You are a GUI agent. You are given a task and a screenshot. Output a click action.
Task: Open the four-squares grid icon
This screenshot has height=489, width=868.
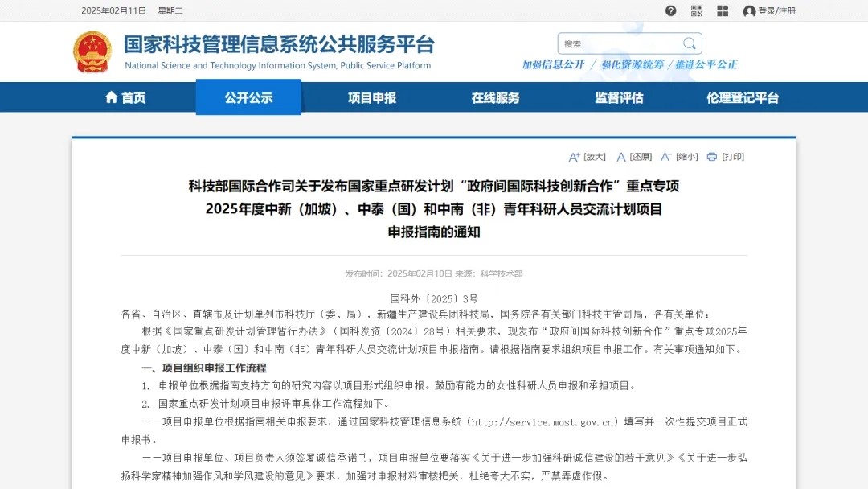(x=723, y=11)
